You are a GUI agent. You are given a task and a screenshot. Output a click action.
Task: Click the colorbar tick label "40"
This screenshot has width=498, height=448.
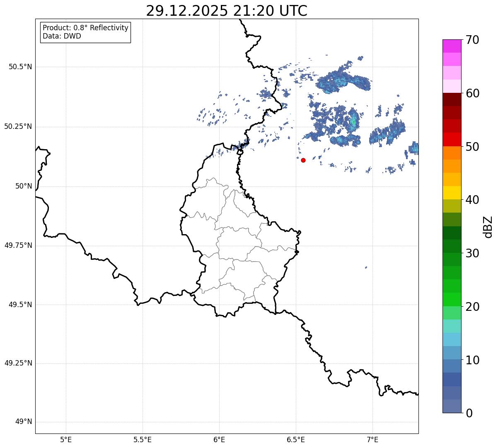472,200
